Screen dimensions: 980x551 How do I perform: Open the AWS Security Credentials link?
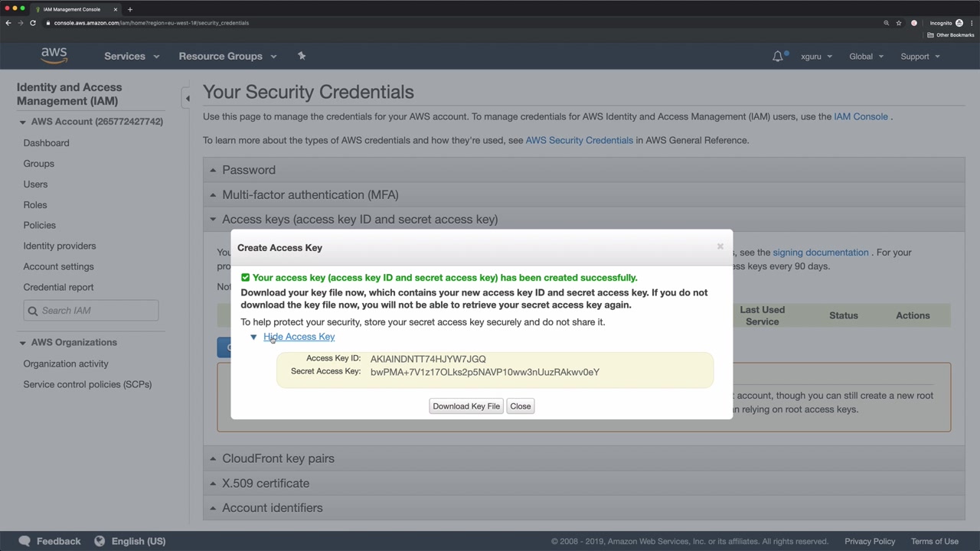click(579, 140)
